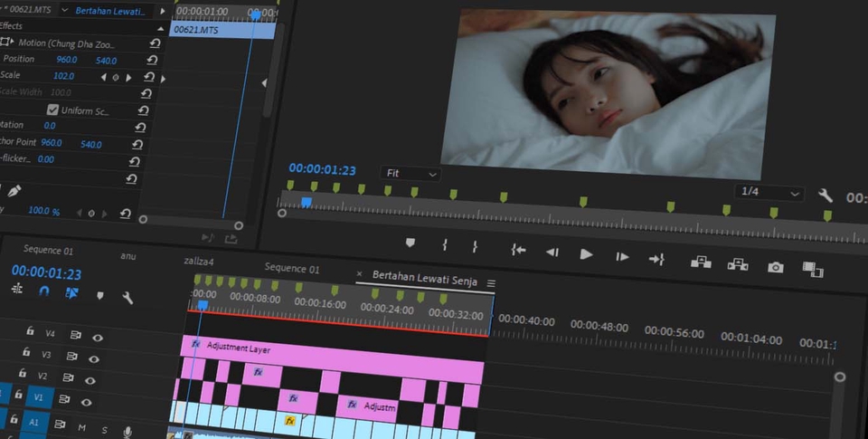The image size is (868, 439).
Task: Target the V1 track header
Action: point(38,396)
